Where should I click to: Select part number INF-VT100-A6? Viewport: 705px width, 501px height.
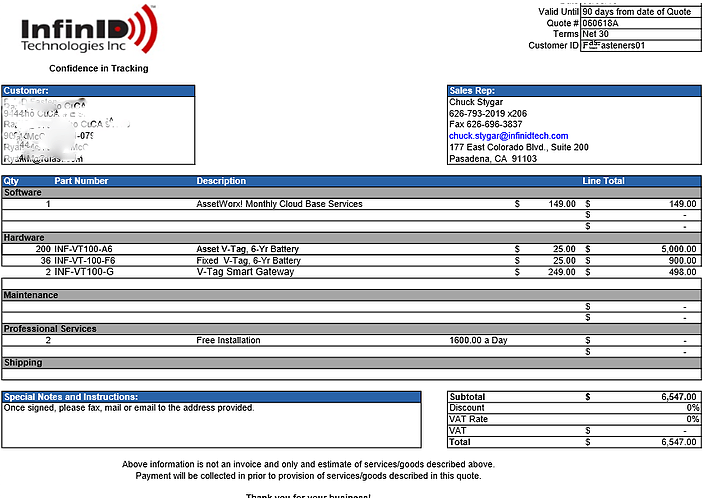83,249
